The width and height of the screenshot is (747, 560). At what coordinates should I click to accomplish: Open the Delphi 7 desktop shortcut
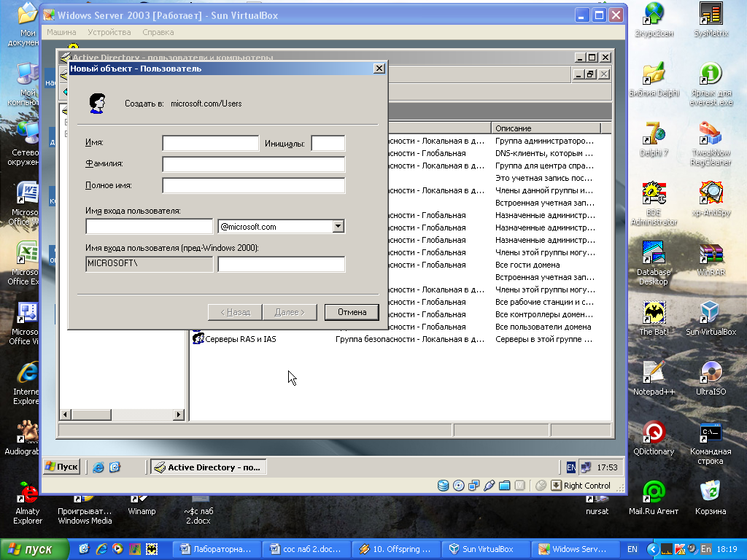(x=654, y=138)
